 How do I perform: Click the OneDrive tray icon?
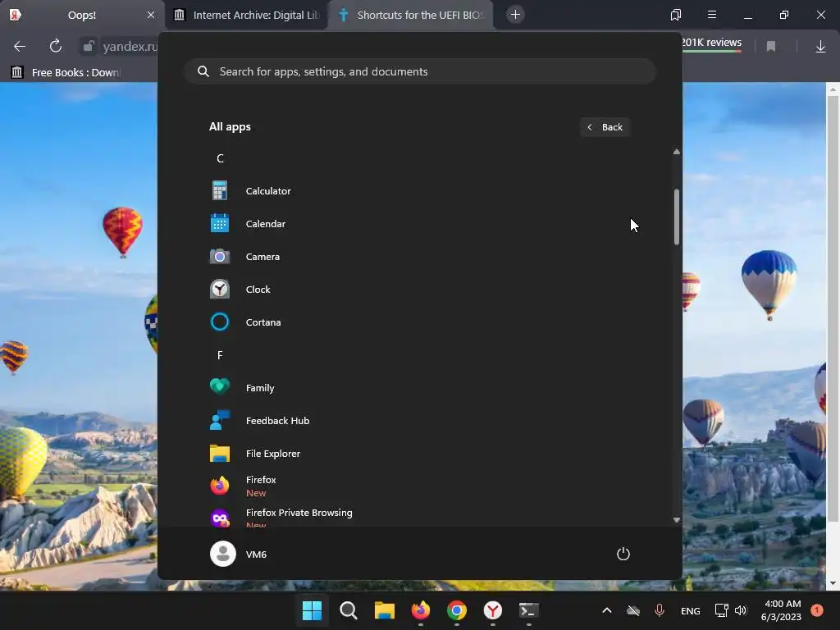tap(633, 610)
